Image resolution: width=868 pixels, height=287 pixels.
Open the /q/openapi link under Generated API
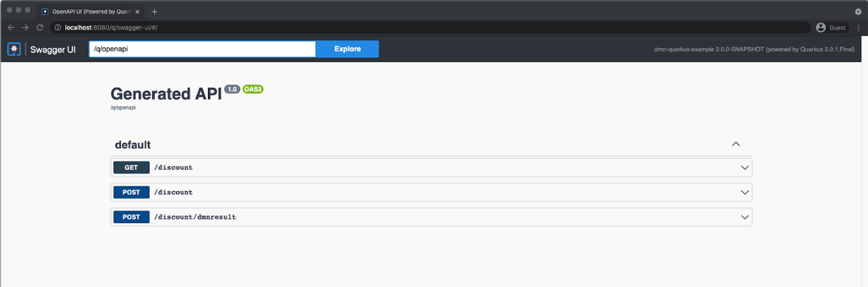point(123,108)
